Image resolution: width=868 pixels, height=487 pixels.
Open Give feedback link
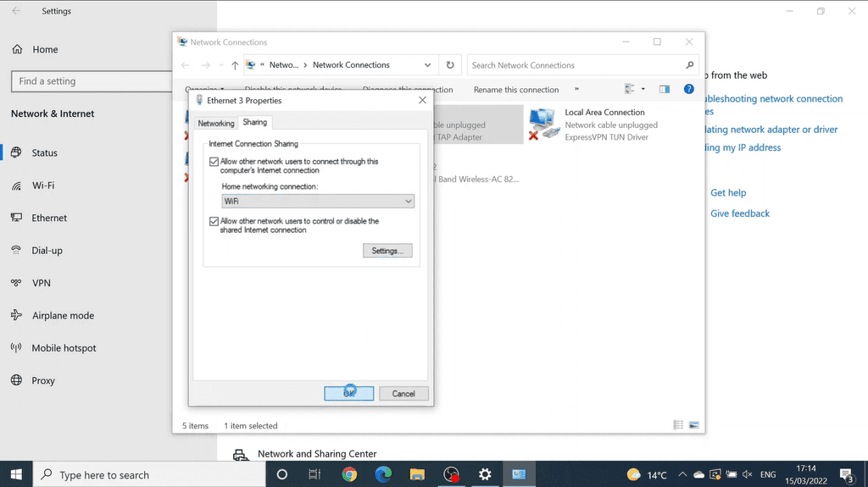pos(739,213)
